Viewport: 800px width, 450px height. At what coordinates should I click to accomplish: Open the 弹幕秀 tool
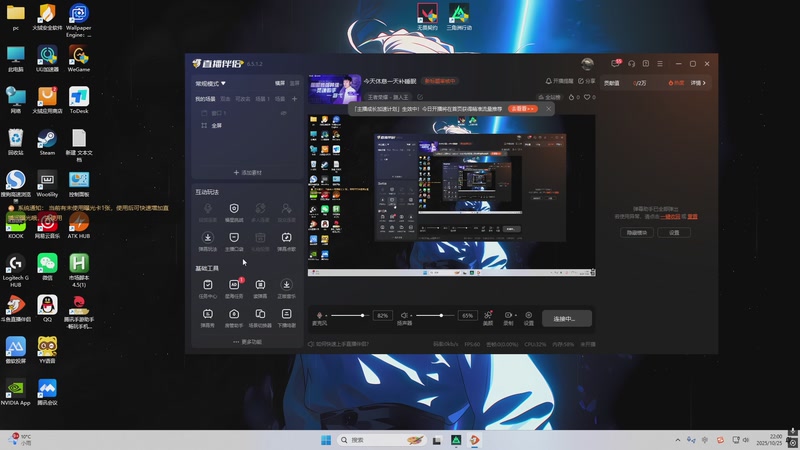coord(208,317)
